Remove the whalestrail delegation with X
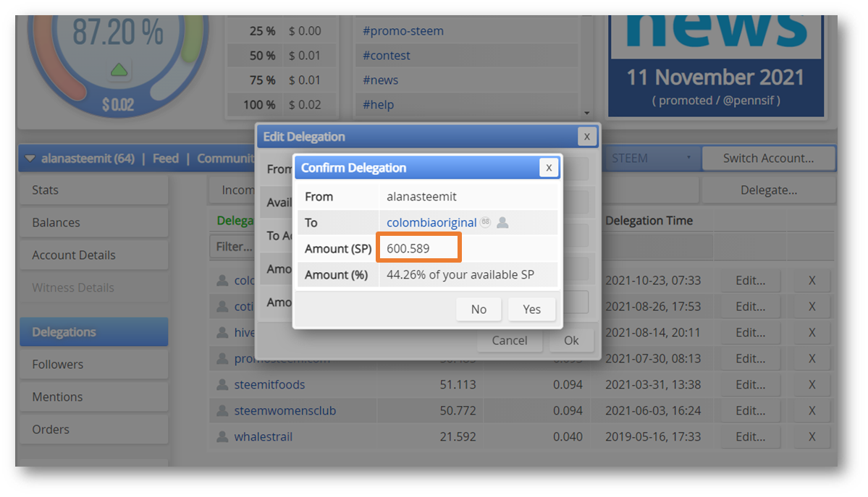This screenshot has width=868, height=497. click(812, 437)
